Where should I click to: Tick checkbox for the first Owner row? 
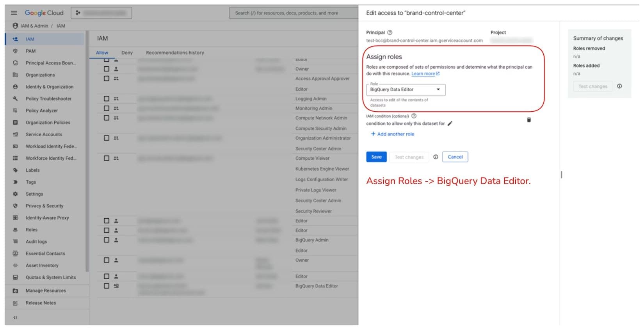click(x=106, y=69)
